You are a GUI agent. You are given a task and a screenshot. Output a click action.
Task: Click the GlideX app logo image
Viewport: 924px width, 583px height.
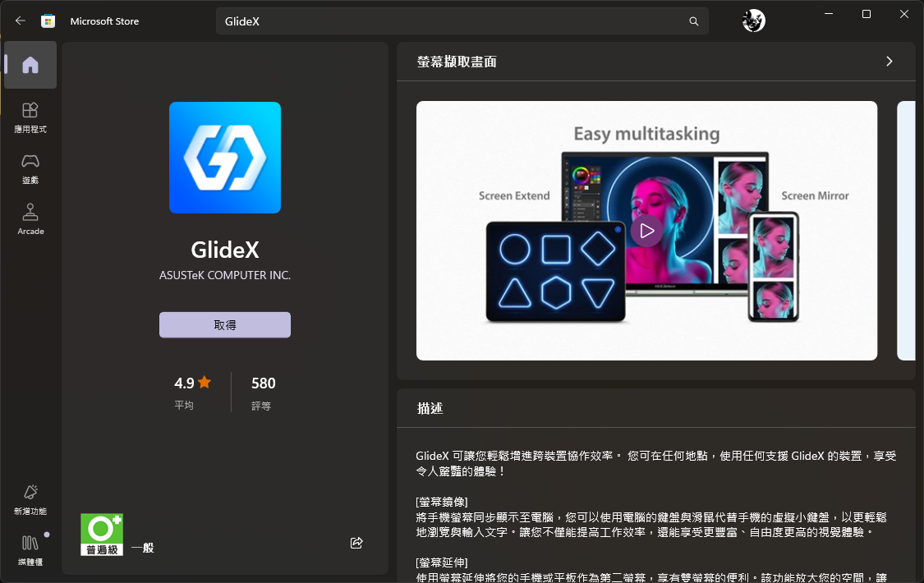click(225, 158)
